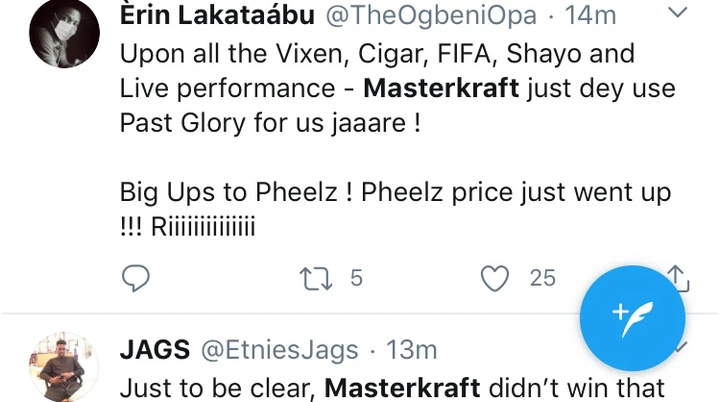
Task: Expand options chevron on Èrin's tweet
Action: [x=677, y=14]
